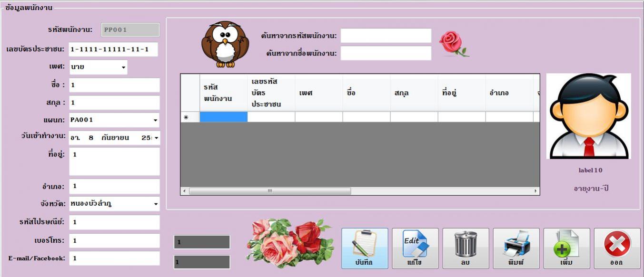The width and height of the screenshot is (644, 277).
Task: Click the grid scrollbar right arrow
Action: pos(536,191)
